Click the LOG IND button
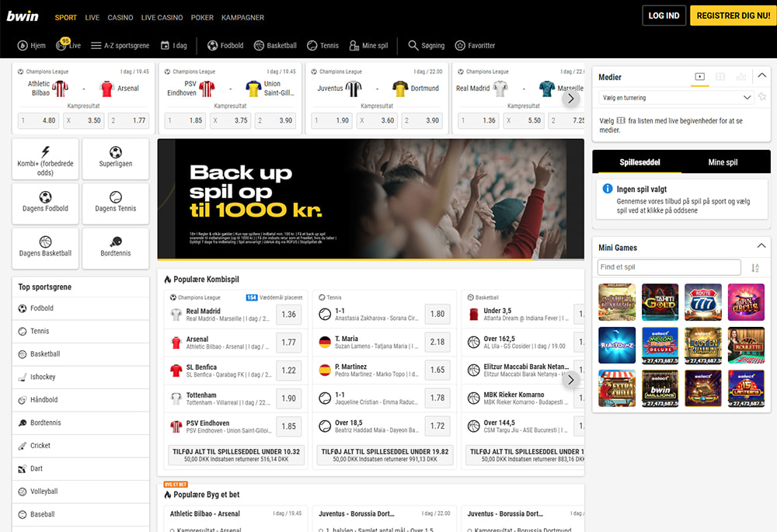The width and height of the screenshot is (777, 532). [x=664, y=16]
